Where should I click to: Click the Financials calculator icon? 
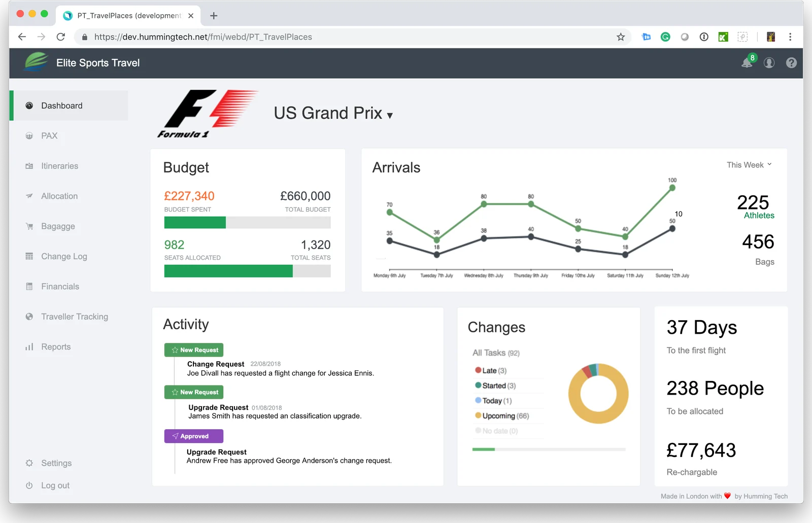[29, 287]
